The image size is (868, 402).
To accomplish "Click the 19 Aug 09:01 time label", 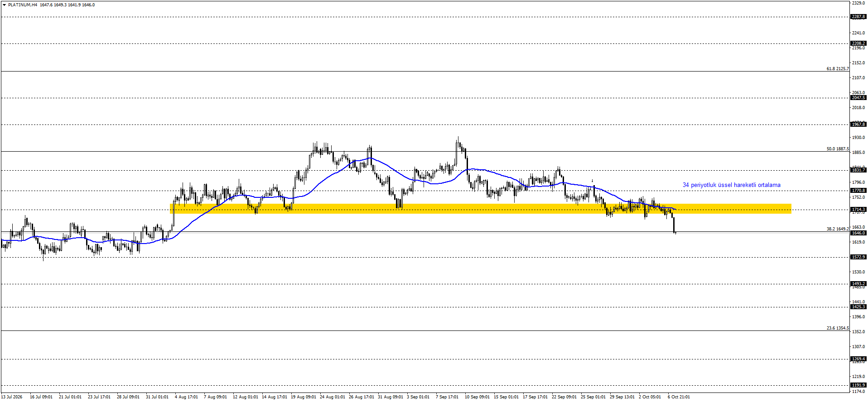I will 304,397.
